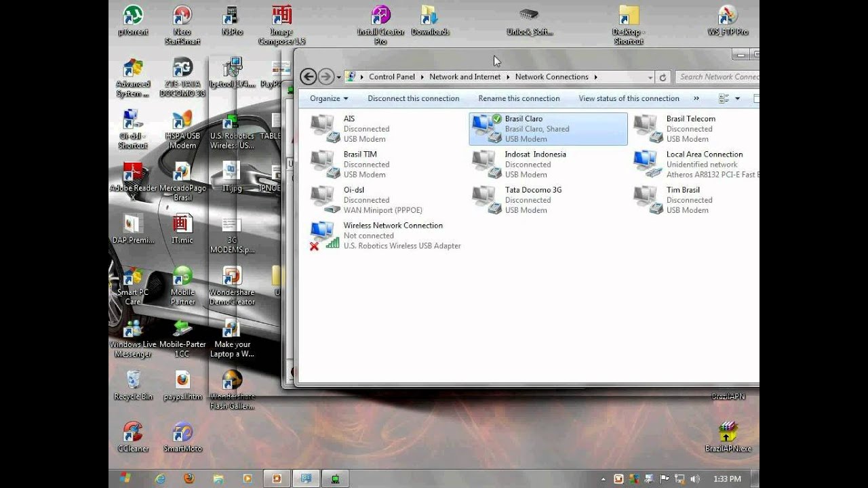
Task: Open Adobe Reader desktop icon
Action: coord(133,182)
